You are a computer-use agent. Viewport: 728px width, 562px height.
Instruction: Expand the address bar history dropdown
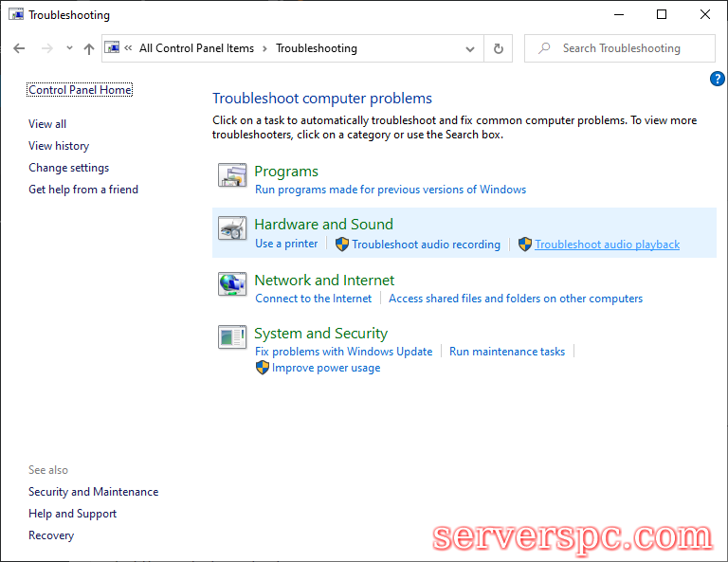click(470, 48)
